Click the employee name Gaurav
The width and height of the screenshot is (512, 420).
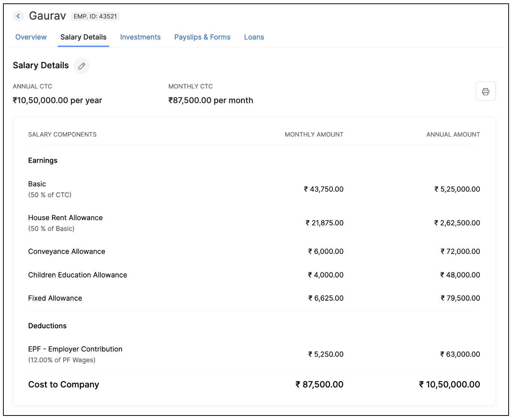click(47, 16)
